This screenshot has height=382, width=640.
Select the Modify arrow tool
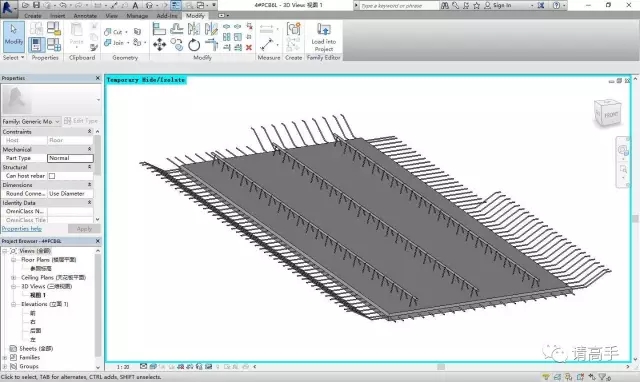(14, 36)
